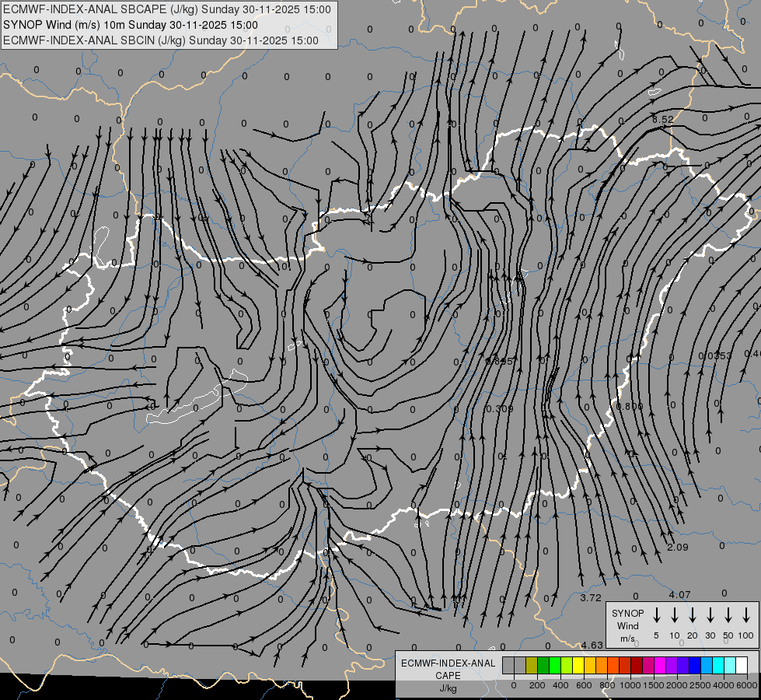This screenshot has height=700, width=761.
Task: Select the SYNOP Wind 10m title line
Action: (x=131, y=25)
